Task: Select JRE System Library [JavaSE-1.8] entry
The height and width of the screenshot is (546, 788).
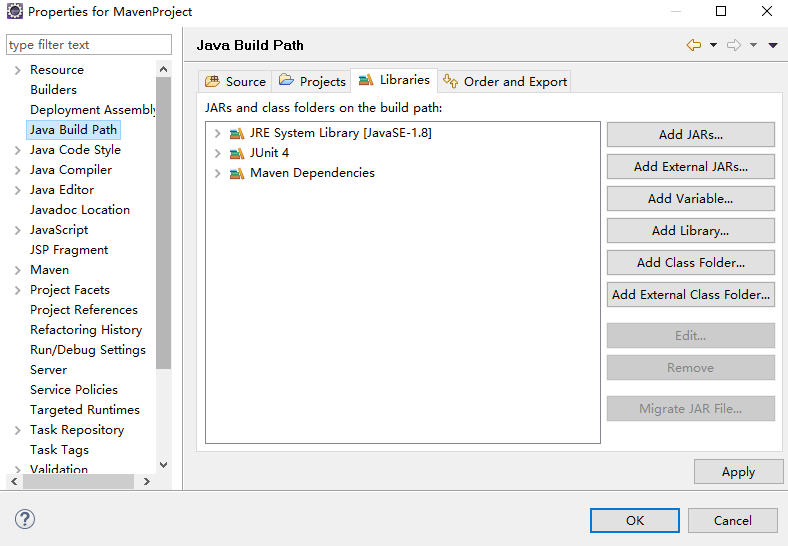Action: [x=341, y=133]
